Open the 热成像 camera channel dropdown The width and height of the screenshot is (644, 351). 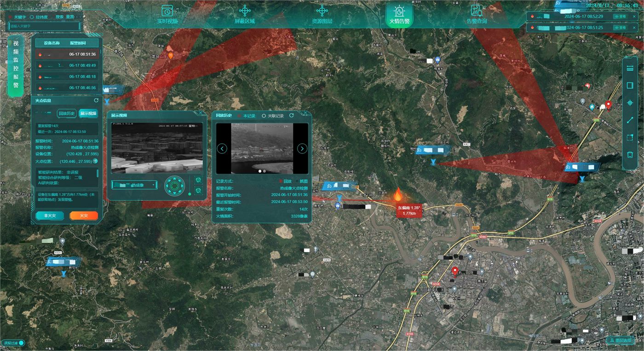pyautogui.click(x=134, y=185)
